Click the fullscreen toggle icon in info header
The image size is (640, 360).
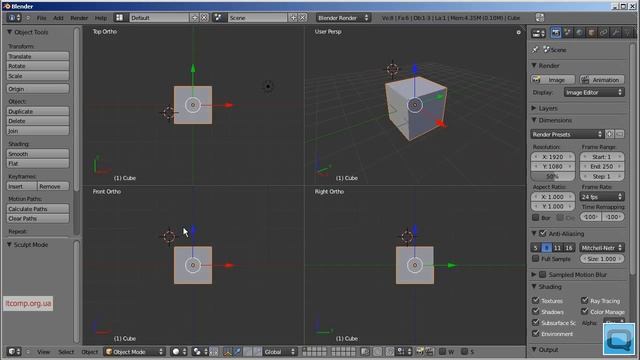coord(540,18)
